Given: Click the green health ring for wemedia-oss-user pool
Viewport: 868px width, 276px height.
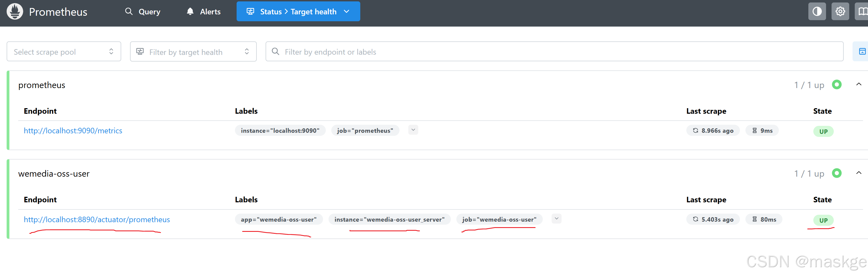Looking at the screenshot, I should 836,173.
